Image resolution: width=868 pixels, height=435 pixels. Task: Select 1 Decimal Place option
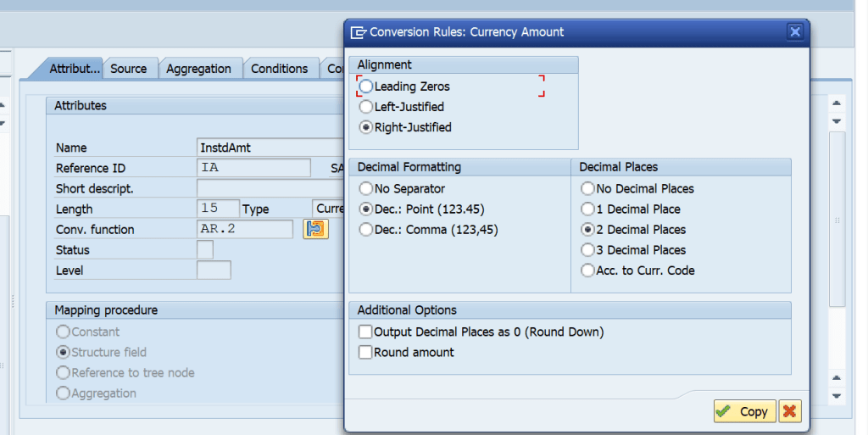pos(587,209)
